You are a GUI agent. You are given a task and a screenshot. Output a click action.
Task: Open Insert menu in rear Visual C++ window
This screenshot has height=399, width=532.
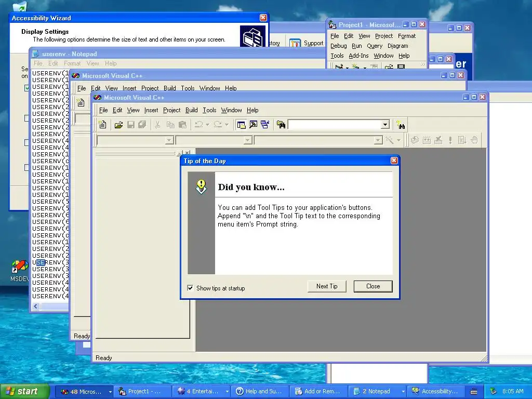click(x=129, y=88)
